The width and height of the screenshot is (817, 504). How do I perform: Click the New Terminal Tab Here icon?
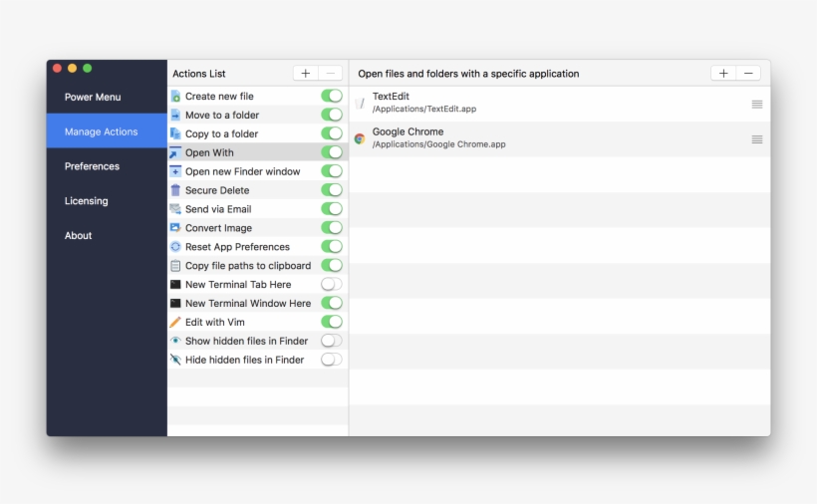(175, 284)
